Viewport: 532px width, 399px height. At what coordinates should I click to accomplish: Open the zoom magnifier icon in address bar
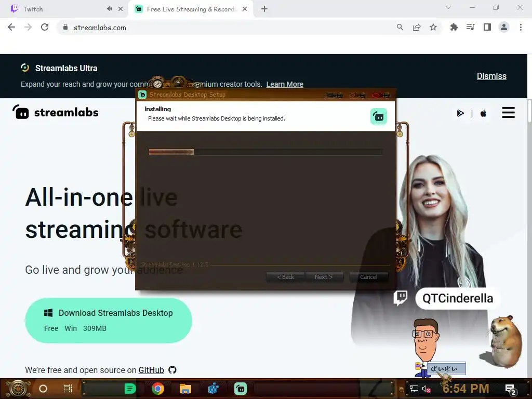click(400, 27)
